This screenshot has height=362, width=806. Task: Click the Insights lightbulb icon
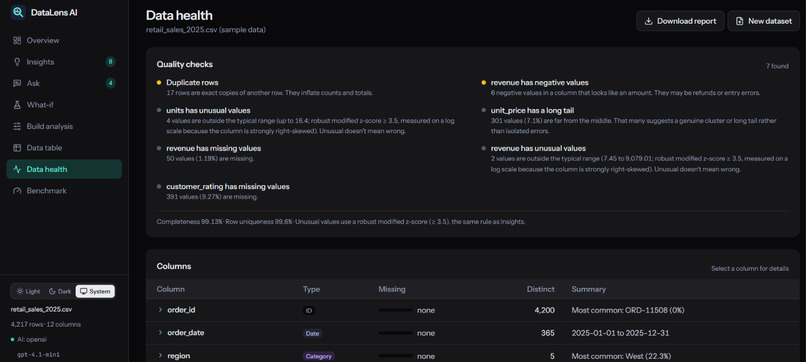click(x=17, y=62)
